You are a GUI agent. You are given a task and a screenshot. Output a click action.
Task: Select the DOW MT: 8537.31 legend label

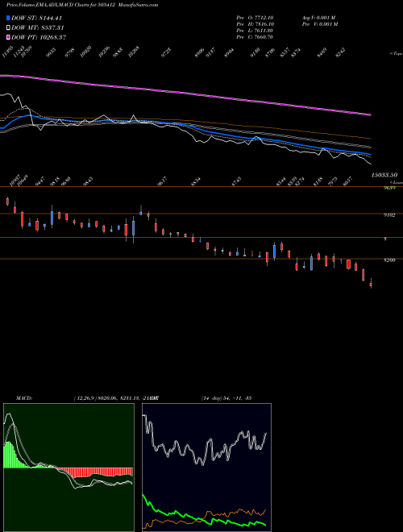pyautogui.click(x=38, y=27)
